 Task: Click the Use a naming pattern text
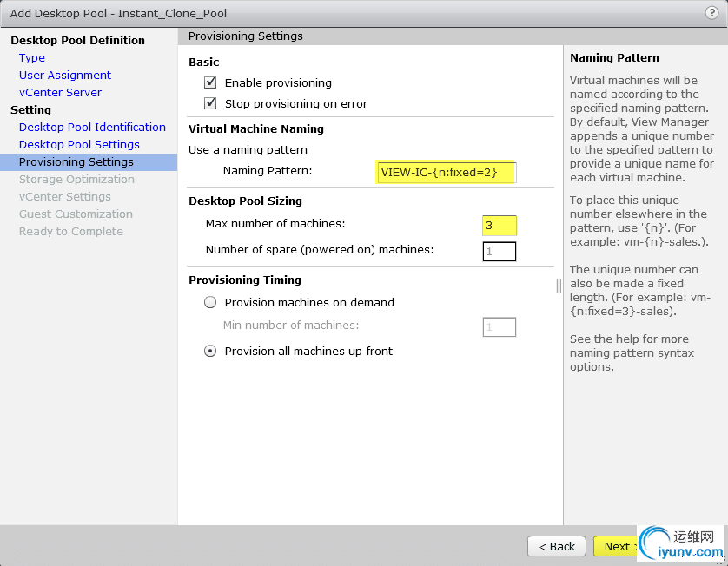point(248,150)
